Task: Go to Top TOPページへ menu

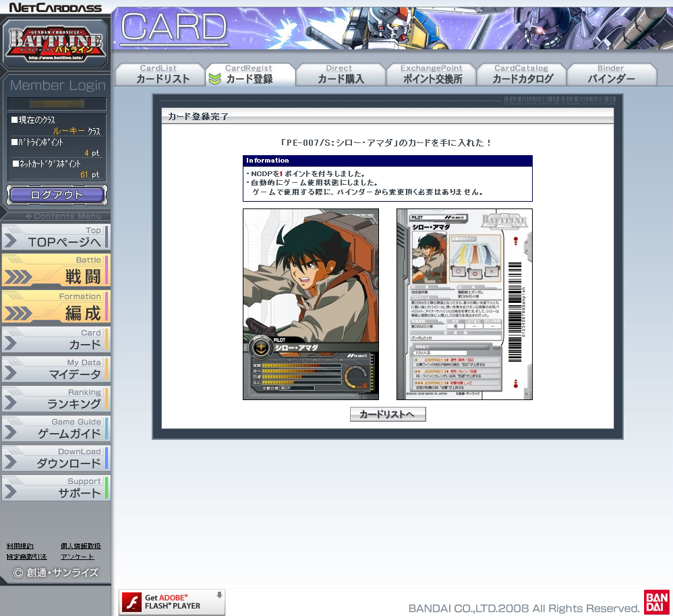Action: 56,237
